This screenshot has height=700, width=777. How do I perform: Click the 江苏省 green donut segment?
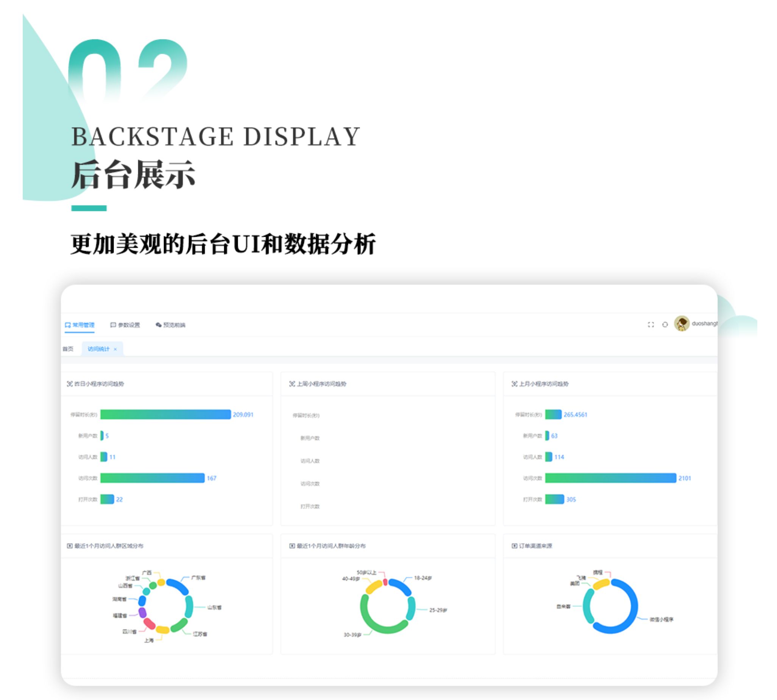click(179, 625)
